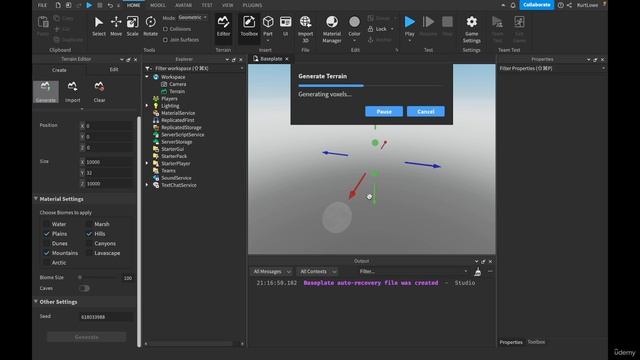The height and width of the screenshot is (360, 640).
Task: Click the Lock tool in Edit group
Action: click(x=380, y=29)
